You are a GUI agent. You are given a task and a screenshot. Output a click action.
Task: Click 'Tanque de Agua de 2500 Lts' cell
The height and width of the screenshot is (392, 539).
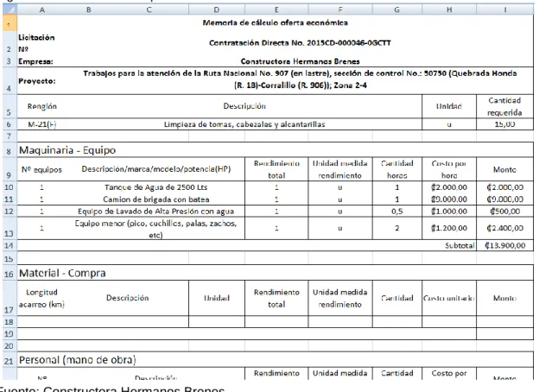(156, 187)
